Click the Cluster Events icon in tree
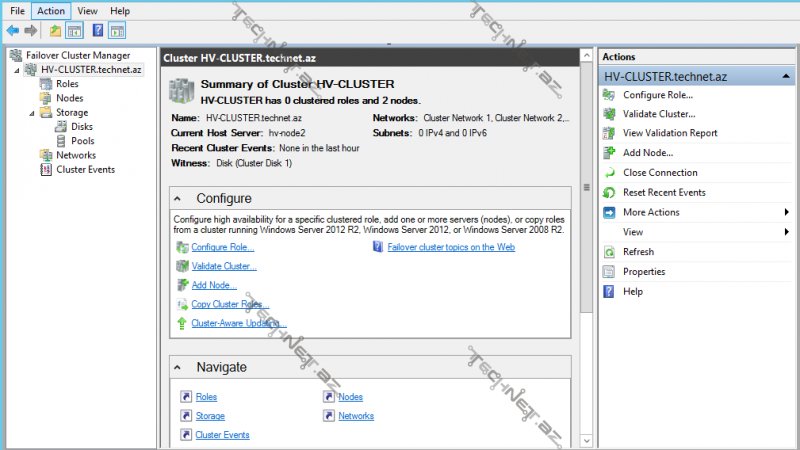Viewport: 800px width, 450px height. click(46, 169)
